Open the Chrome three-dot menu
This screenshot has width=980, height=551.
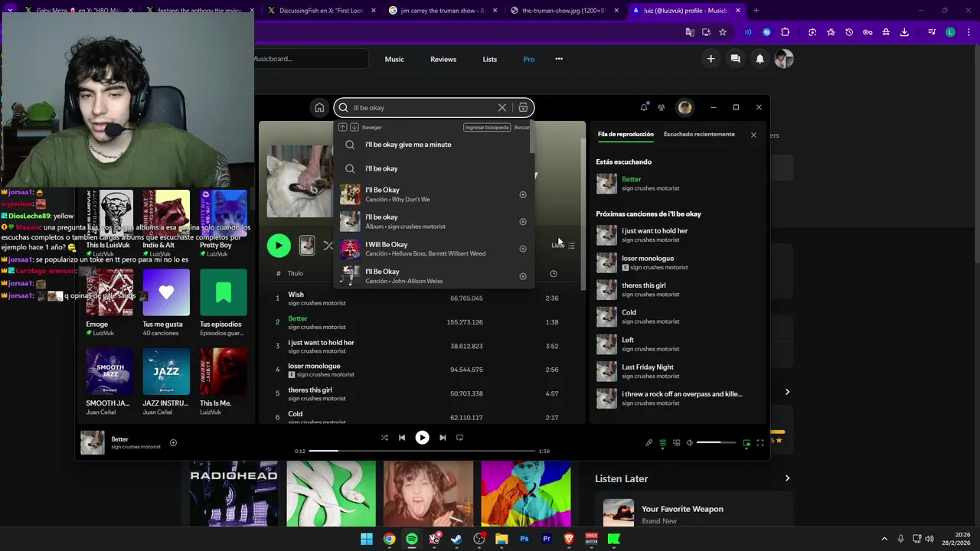(x=969, y=32)
